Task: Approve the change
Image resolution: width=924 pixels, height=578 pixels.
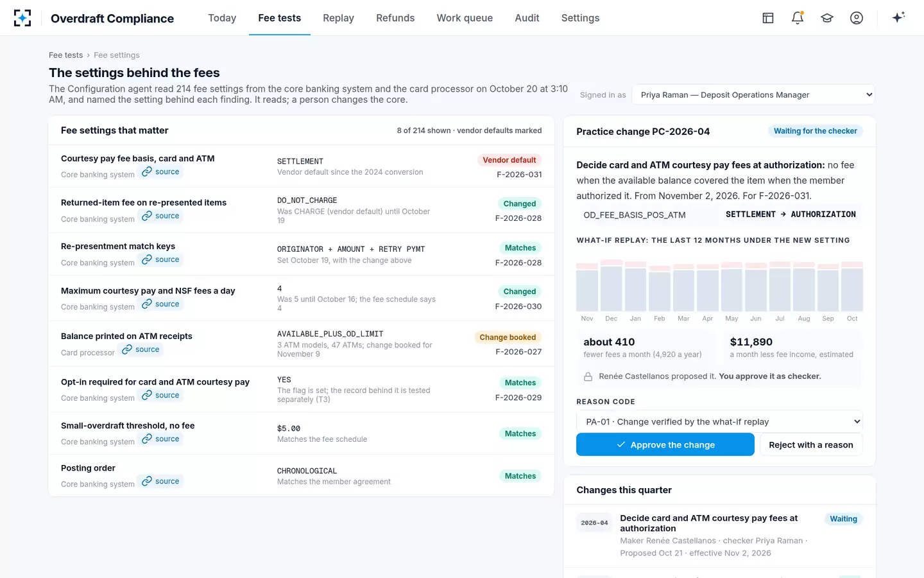Action: click(665, 444)
